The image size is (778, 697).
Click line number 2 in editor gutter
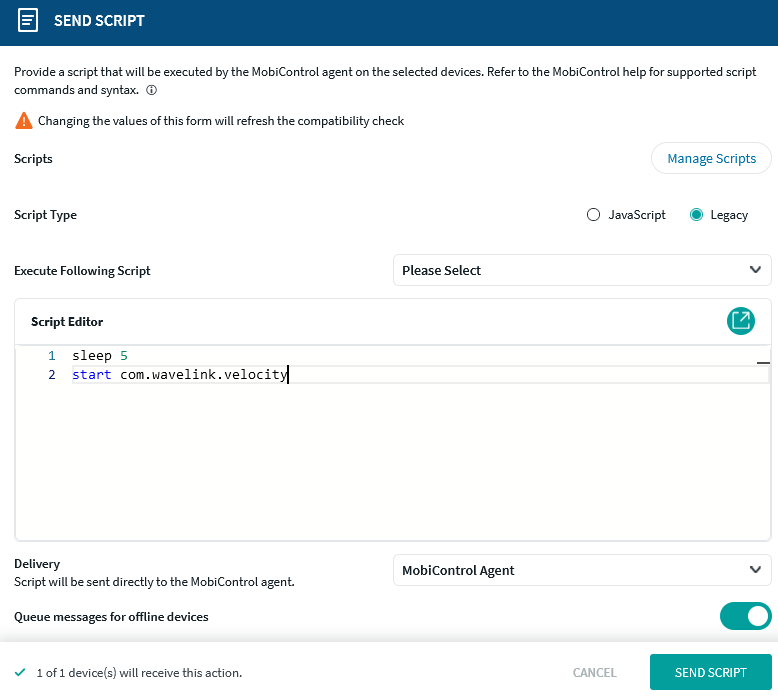pyautogui.click(x=52, y=376)
